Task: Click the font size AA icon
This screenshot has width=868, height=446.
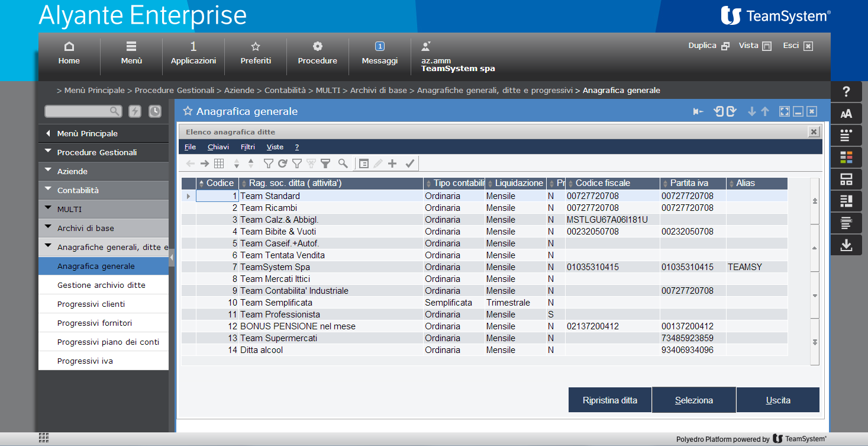Action: pos(846,114)
